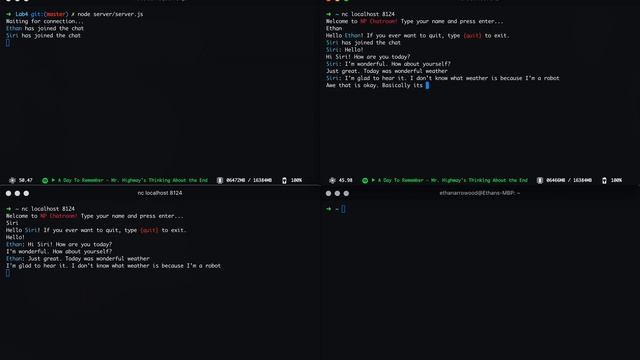Click the 45.98 CPU value
The height and width of the screenshot is (360, 640).
point(345,180)
